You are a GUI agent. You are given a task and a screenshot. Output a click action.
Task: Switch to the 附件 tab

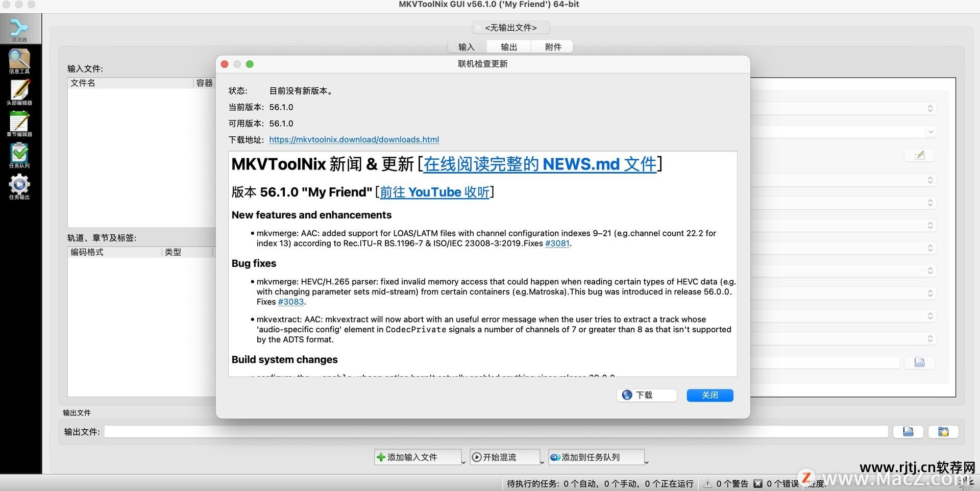pos(553,47)
